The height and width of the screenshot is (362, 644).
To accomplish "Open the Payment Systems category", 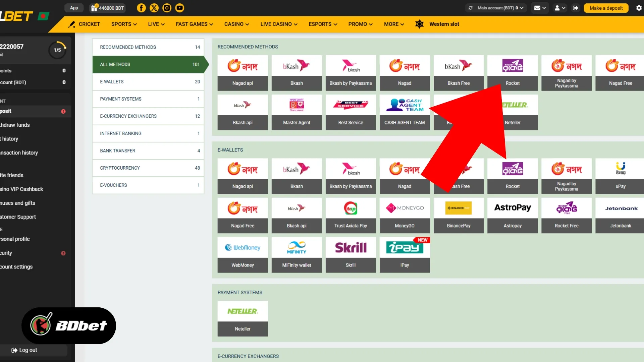I will 148,99.
